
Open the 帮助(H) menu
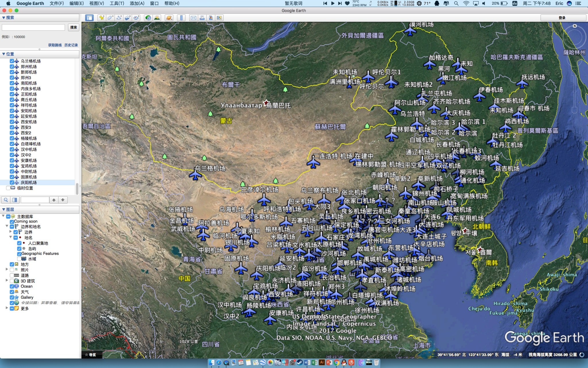click(x=172, y=3)
